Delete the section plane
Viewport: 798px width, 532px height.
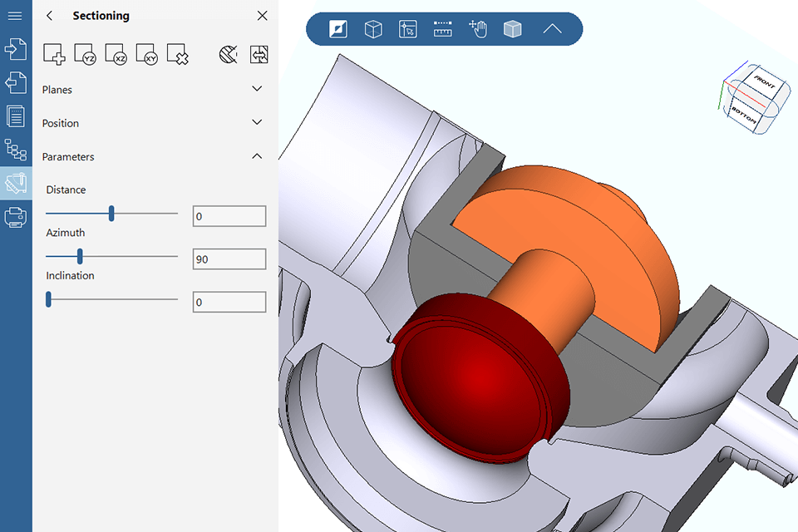point(177,55)
